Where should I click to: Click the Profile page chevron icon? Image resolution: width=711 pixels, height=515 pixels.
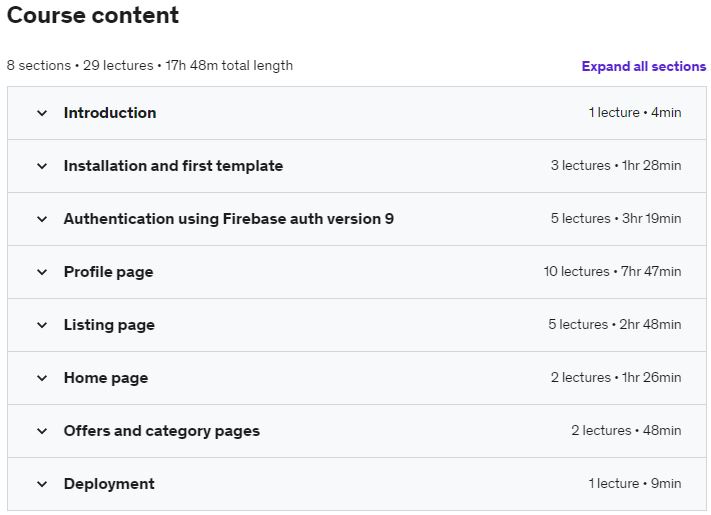coord(42,272)
